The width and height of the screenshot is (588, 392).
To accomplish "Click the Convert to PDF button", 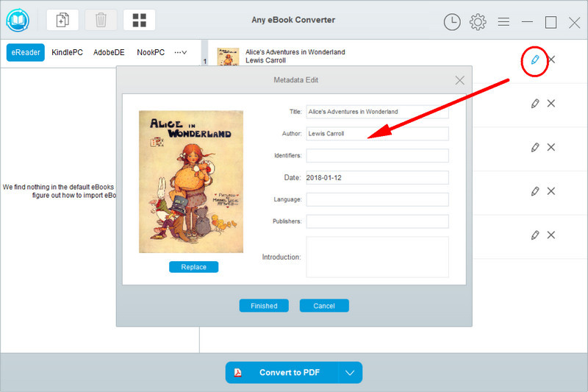I will tap(282, 373).
